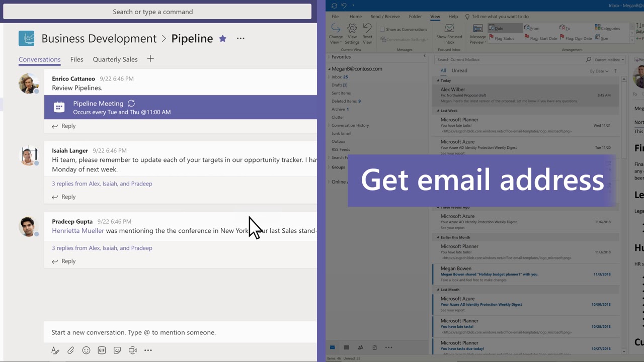Click the search magnifier in Outlook
644x362 pixels.
pos(589,59)
